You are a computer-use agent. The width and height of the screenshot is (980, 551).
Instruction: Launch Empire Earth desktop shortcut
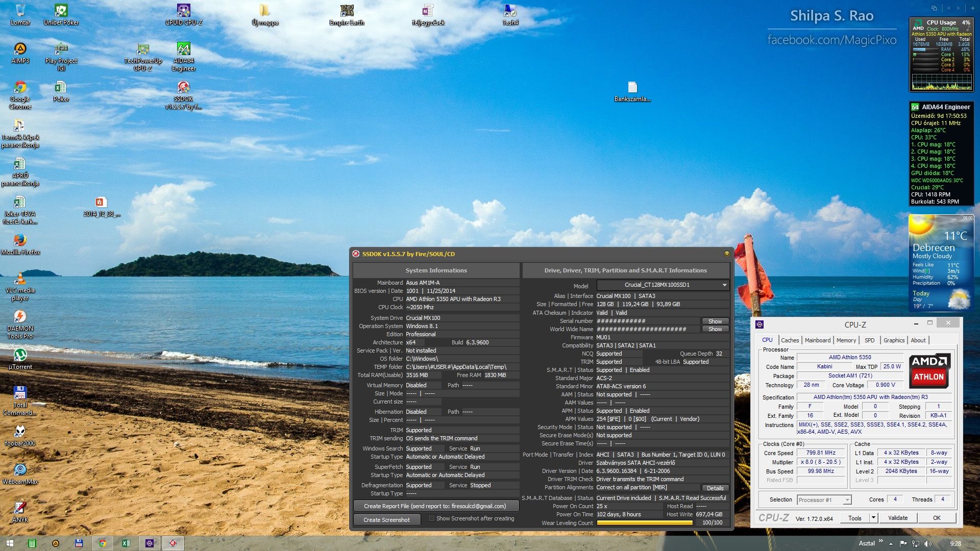click(x=347, y=14)
